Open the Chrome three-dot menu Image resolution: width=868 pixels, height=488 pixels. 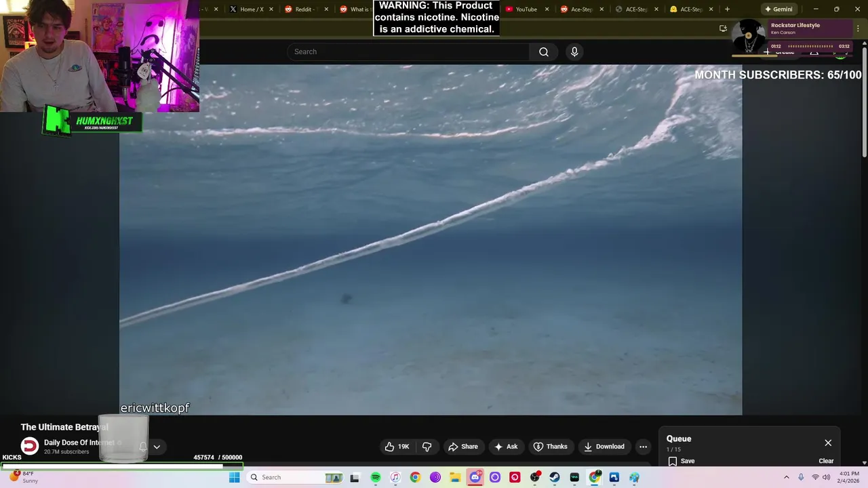[x=858, y=28]
